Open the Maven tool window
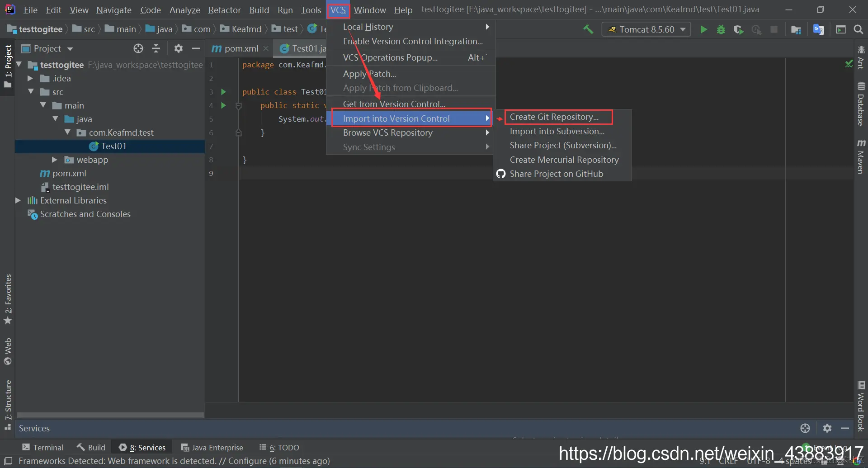Screen dimensions: 868x468 coord(861,156)
